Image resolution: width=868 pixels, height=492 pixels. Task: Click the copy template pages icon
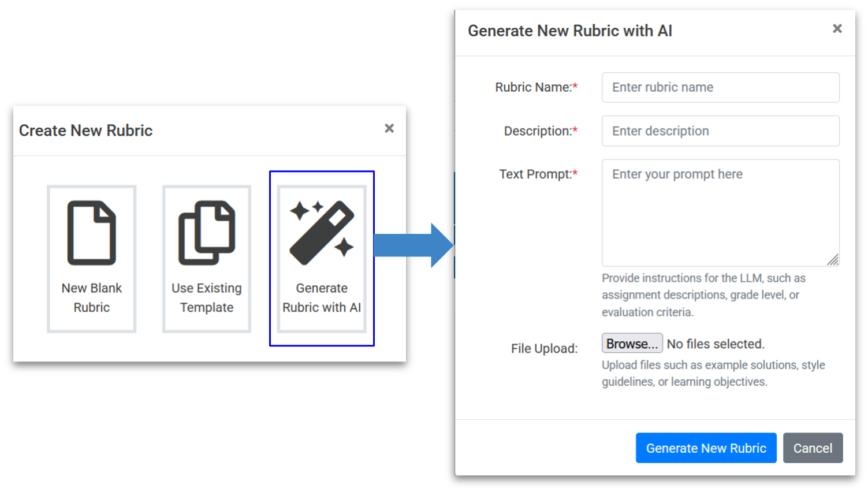tap(207, 233)
